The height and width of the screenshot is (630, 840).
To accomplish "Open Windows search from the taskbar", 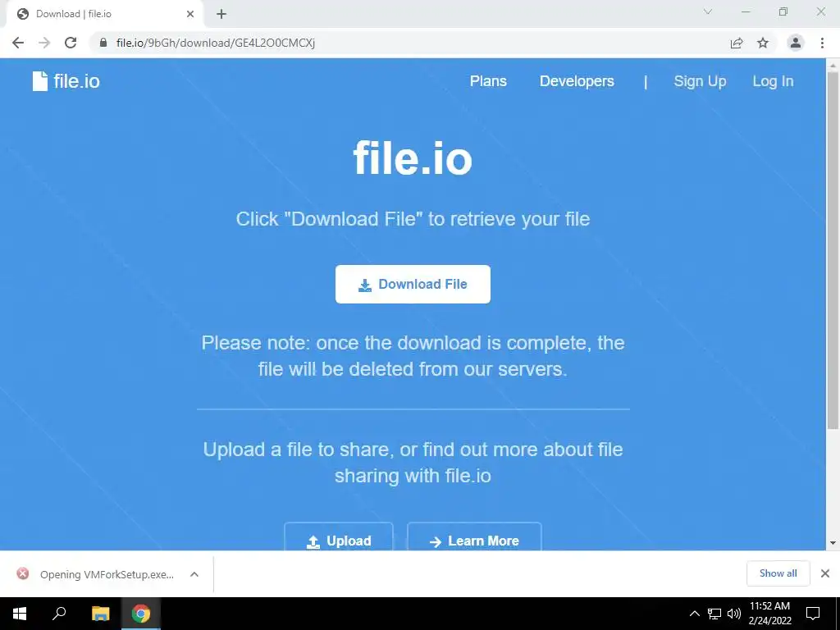I will point(59,614).
